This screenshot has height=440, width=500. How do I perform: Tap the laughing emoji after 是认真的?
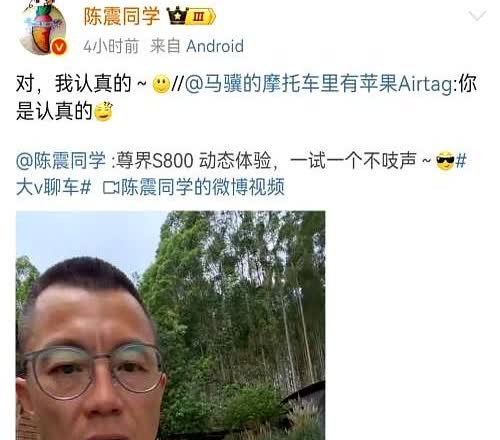click(104, 112)
